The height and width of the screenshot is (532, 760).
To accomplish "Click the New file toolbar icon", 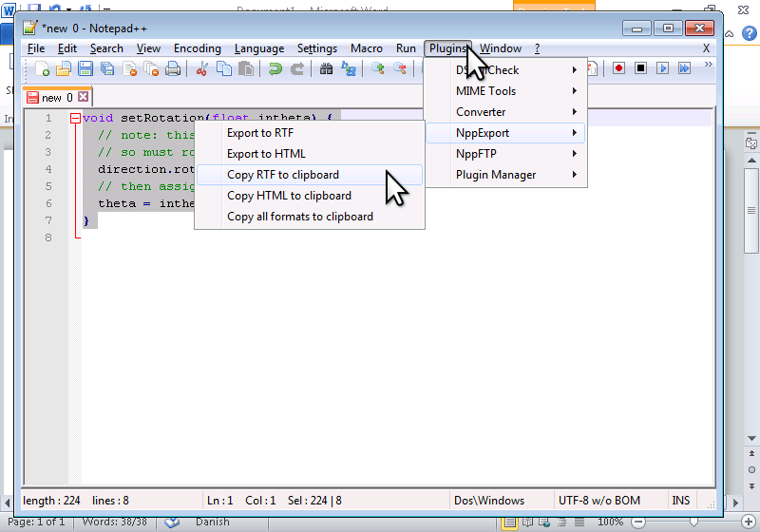I will pyautogui.click(x=42, y=68).
